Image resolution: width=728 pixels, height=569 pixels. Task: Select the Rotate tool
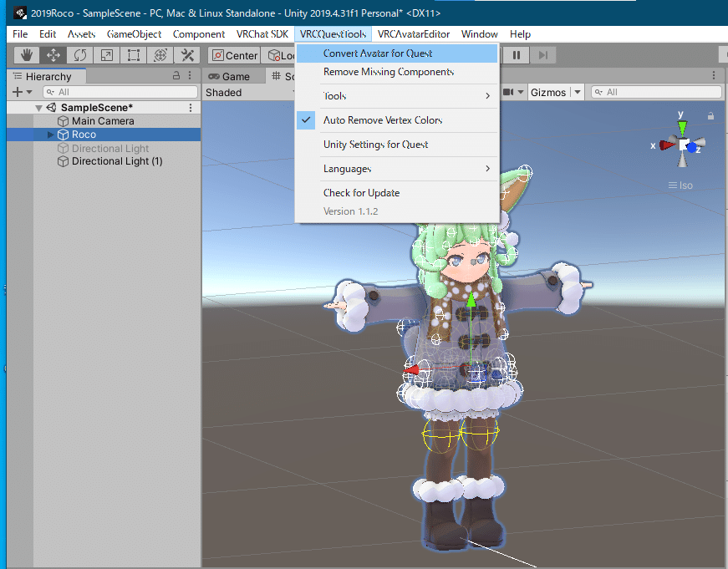click(x=80, y=55)
